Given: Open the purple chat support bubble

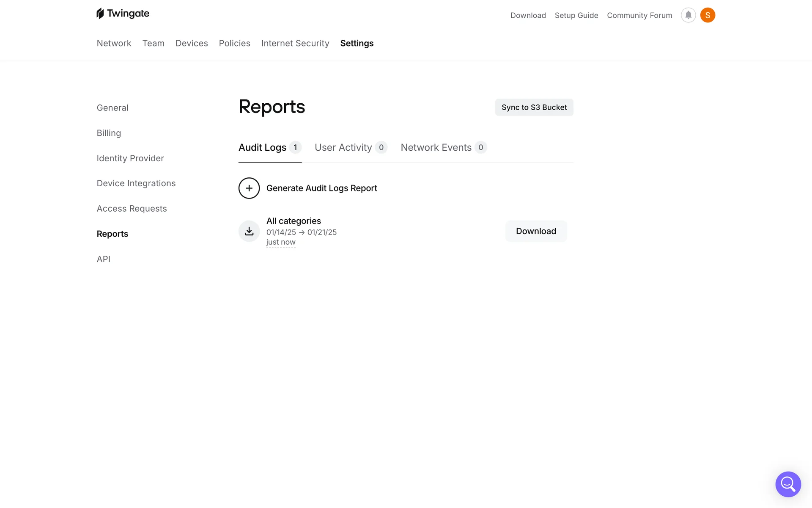Looking at the screenshot, I should coord(788,484).
